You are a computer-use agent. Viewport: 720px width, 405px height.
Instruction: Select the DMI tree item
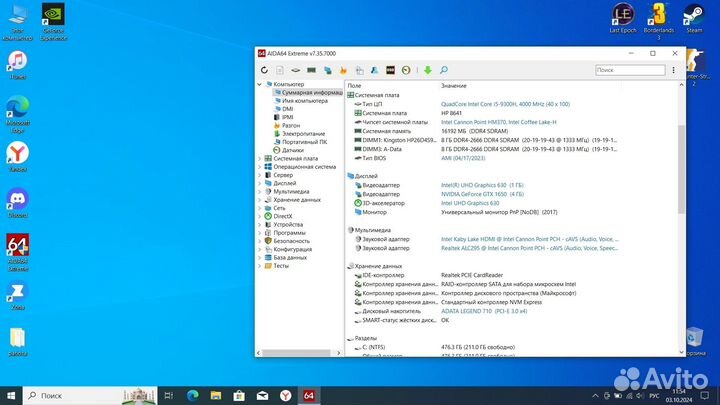[x=287, y=109]
